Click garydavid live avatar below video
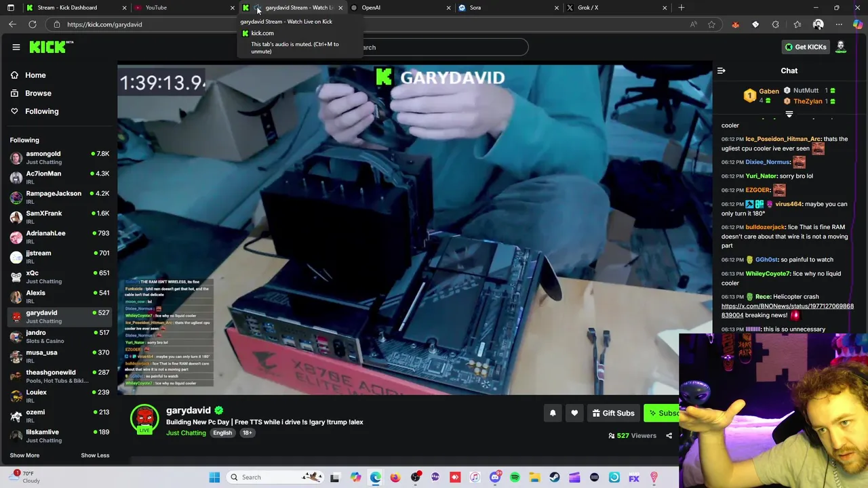This screenshot has height=488, width=868. [144, 419]
